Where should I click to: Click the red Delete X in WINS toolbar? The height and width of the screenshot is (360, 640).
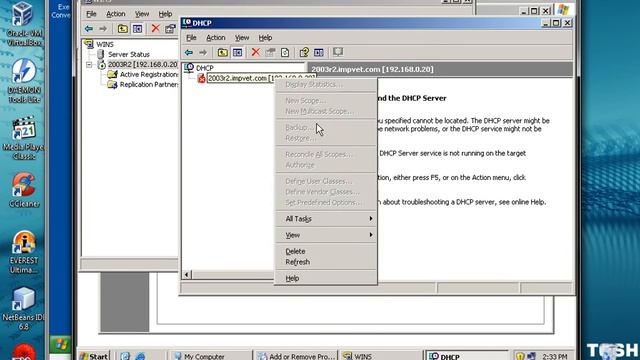[x=156, y=28]
